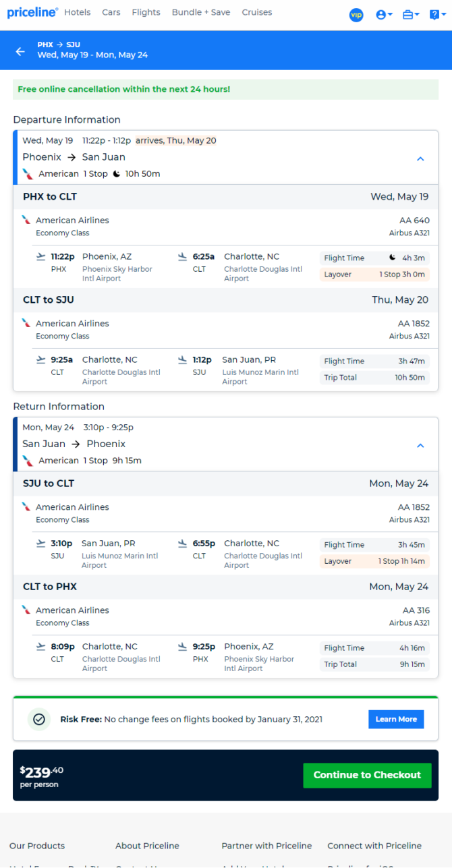Select the Cars navigation tab
Viewport: 452px width, 868px height.
(111, 12)
